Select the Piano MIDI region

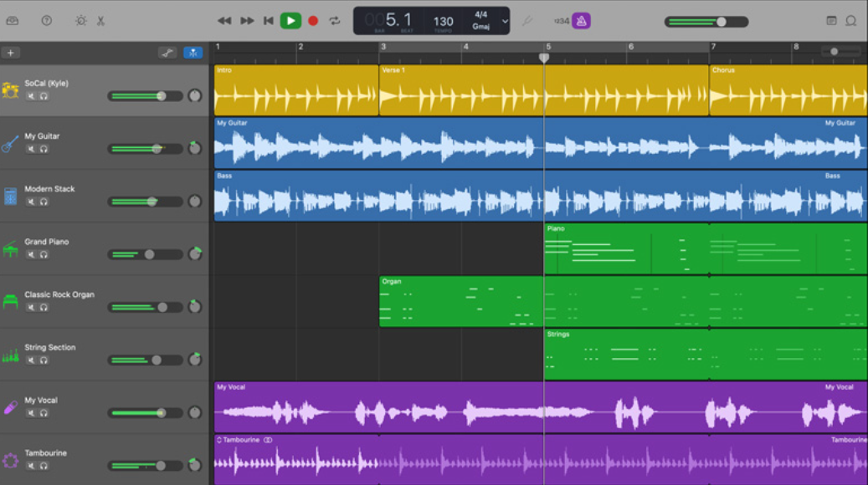706,249
